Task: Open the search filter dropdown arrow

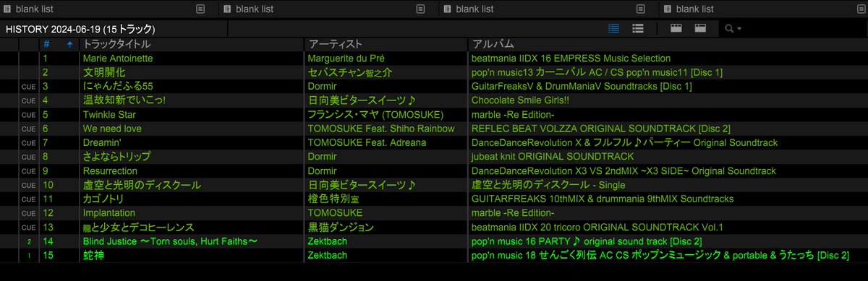Action: coord(739,30)
